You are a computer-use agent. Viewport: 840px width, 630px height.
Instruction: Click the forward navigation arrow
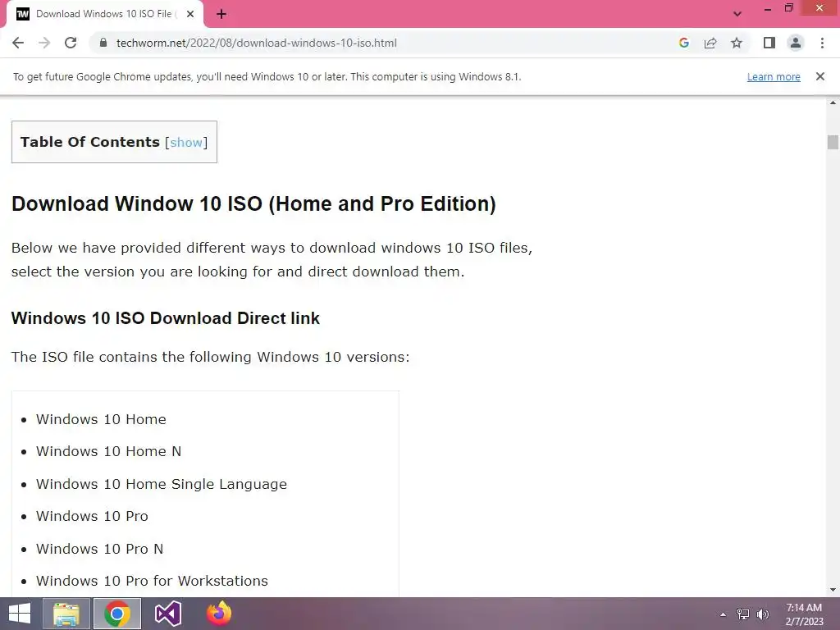click(x=44, y=43)
